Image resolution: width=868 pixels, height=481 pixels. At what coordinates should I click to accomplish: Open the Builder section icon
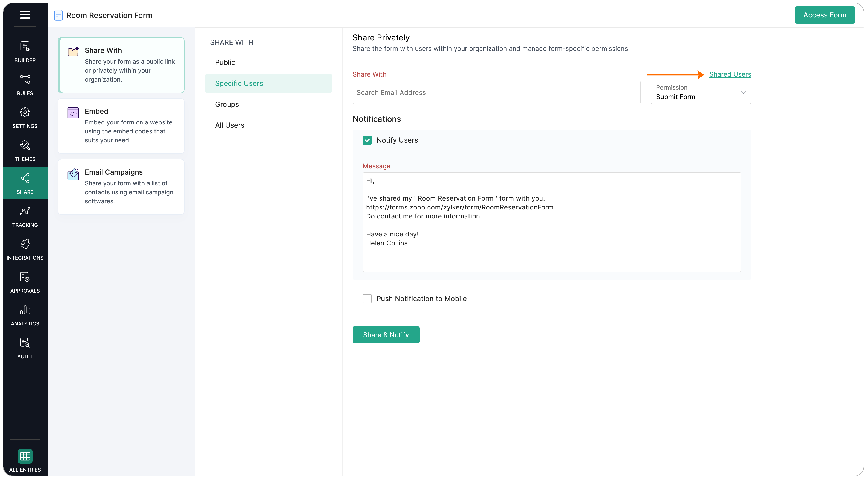click(x=25, y=47)
